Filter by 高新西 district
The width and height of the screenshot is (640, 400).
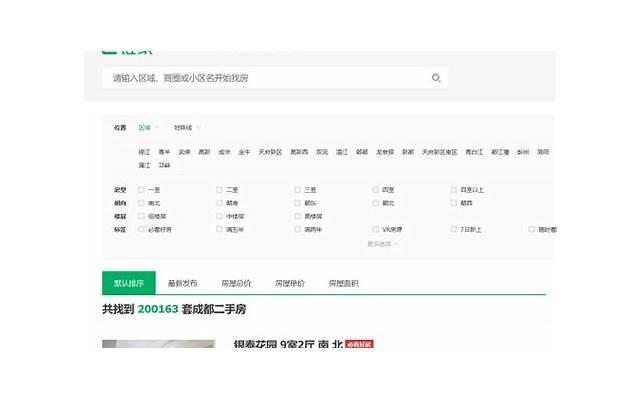[x=299, y=152]
